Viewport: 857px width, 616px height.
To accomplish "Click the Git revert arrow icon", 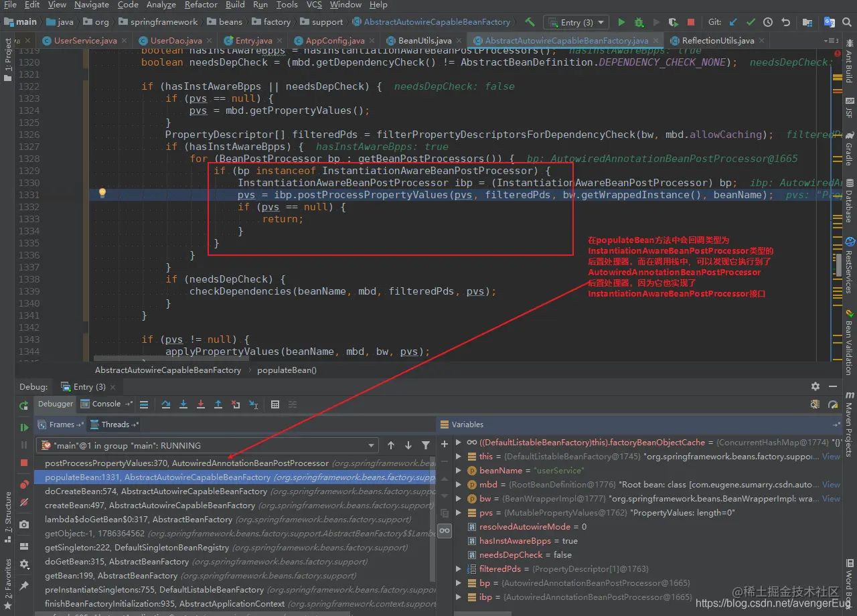I will click(785, 22).
